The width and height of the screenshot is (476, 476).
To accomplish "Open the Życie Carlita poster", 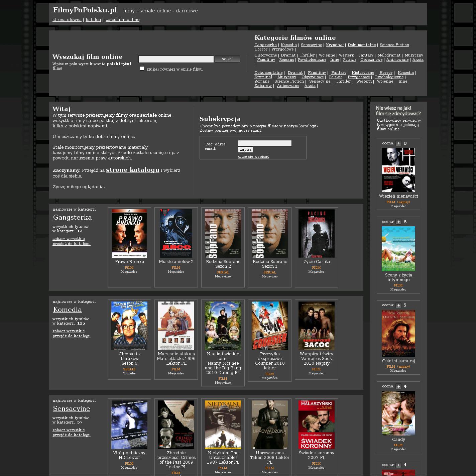I will pos(317,233).
